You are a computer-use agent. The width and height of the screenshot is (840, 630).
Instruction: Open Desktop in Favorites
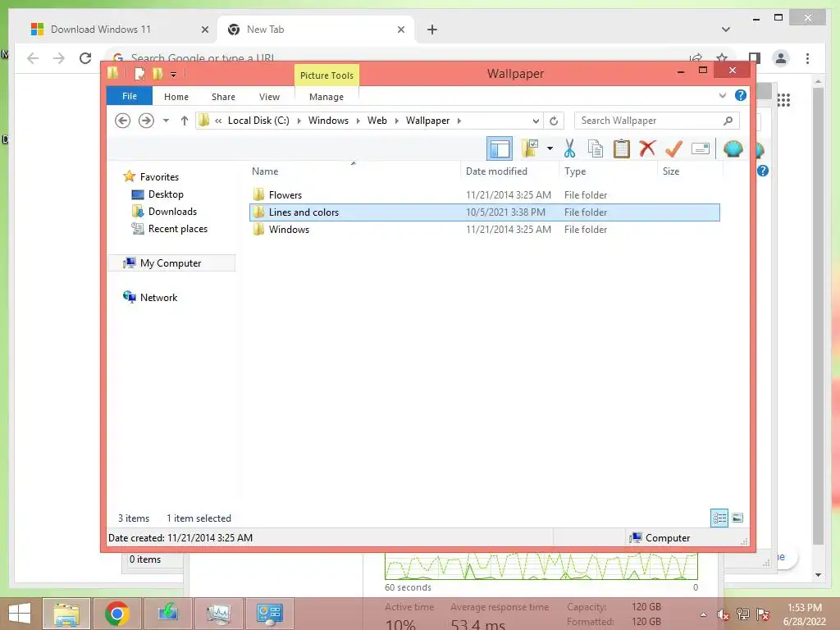tap(166, 194)
